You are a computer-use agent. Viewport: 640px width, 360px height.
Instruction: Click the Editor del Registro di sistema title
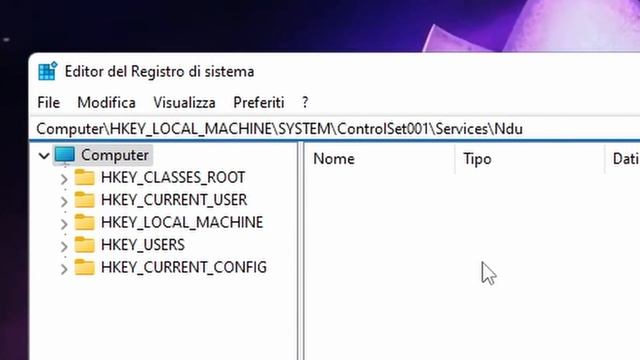click(x=160, y=72)
